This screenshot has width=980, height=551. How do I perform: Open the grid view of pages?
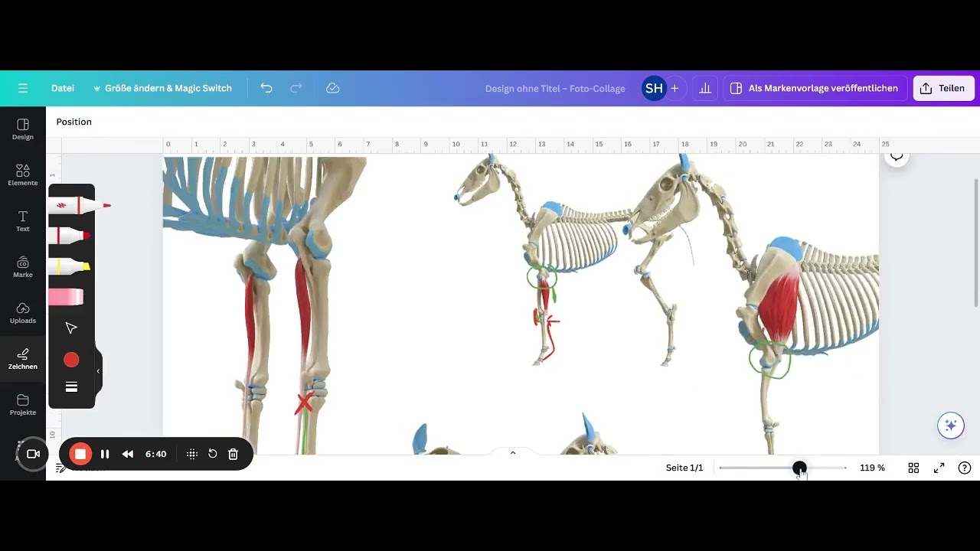point(913,468)
